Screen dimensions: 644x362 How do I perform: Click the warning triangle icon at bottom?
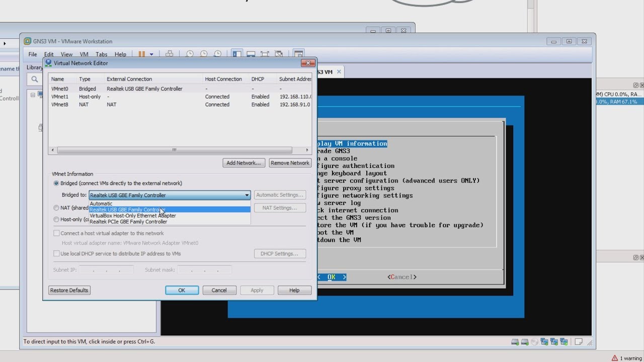click(x=614, y=358)
